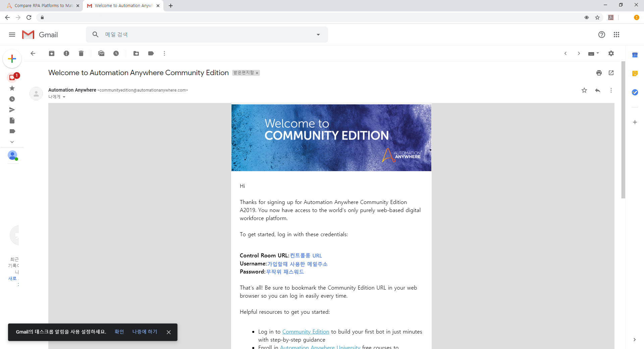Image resolution: width=644 pixels, height=349 pixels.
Task: Switch to Compare RPA Platforms tab
Action: [x=42, y=6]
